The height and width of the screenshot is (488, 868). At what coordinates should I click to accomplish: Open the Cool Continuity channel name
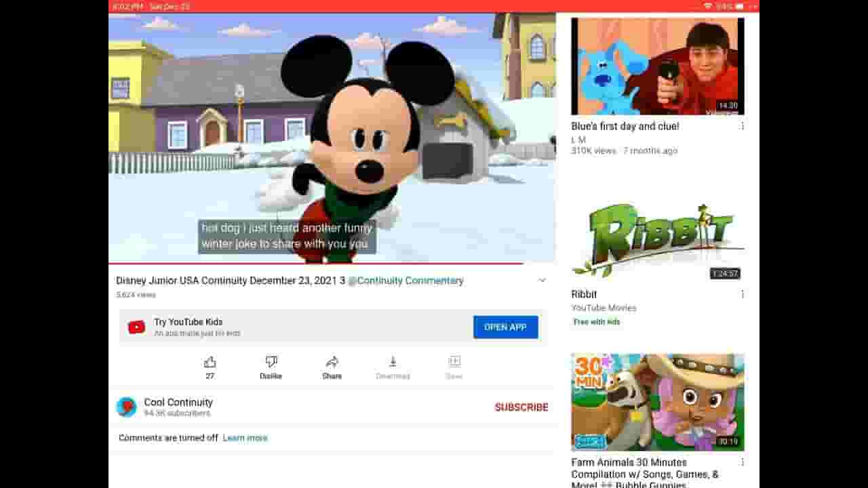click(178, 402)
